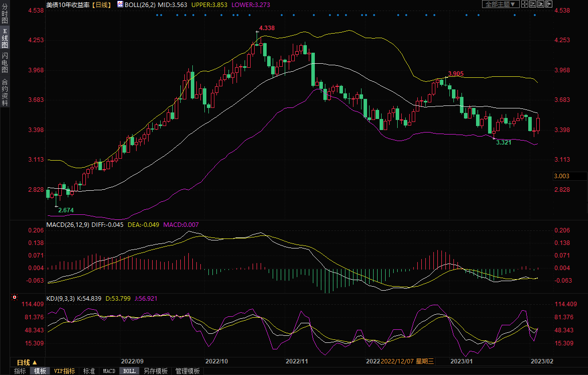The height and width of the screenshot is (375, 588).
Task: Click the 【日线】 period label in chart title
Action: (102, 4)
